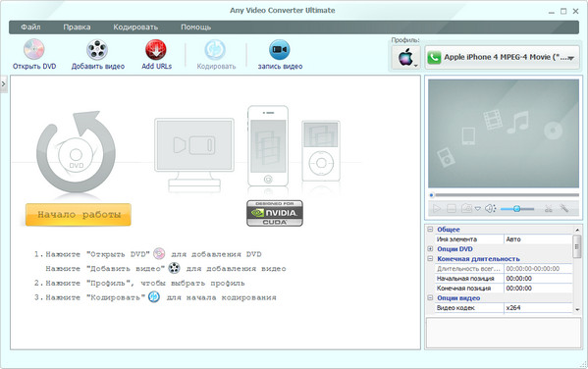The height and width of the screenshot is (369, 588).
Task: Click the properties panel scroll up arrow
Action: [577, 230]
